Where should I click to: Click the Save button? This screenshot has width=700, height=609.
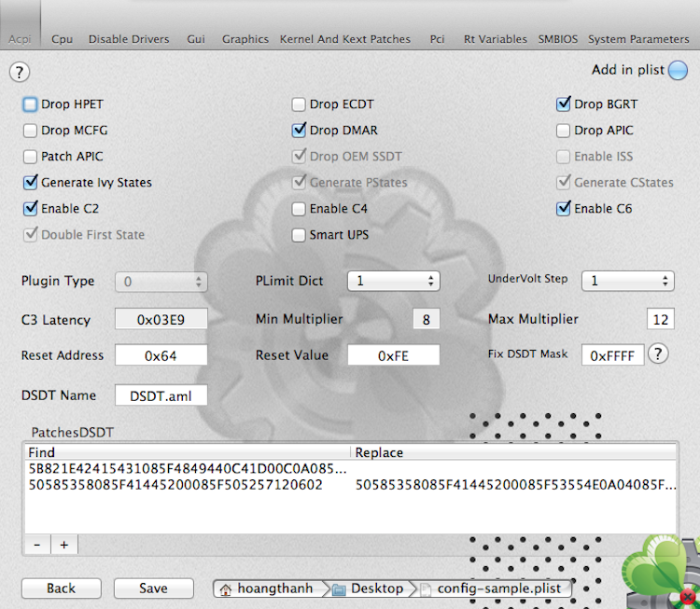point(154,588)
